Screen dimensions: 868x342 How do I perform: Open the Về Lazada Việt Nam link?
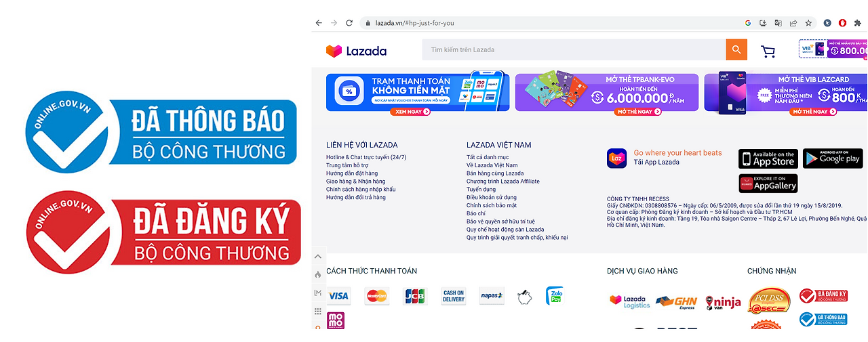(x=492, y=165)
